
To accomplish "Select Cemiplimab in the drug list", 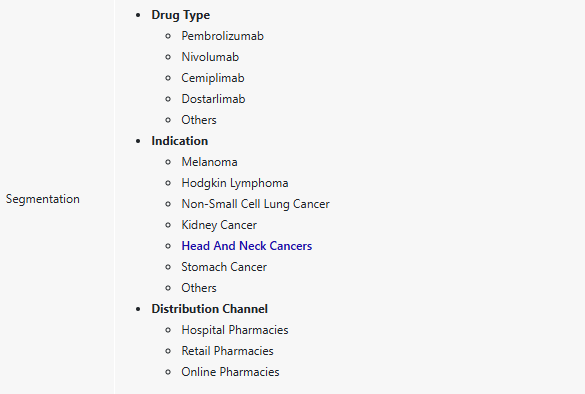I will (x=213, y=78).
